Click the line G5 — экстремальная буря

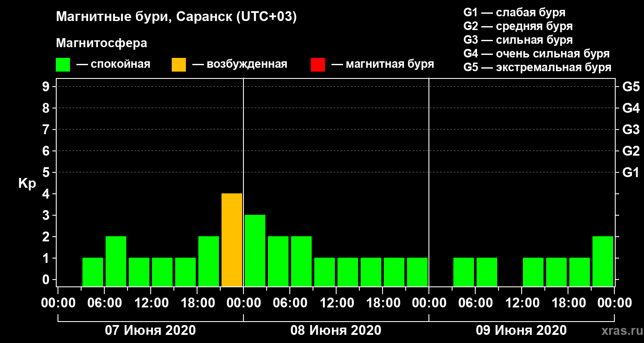click(538, 67)
